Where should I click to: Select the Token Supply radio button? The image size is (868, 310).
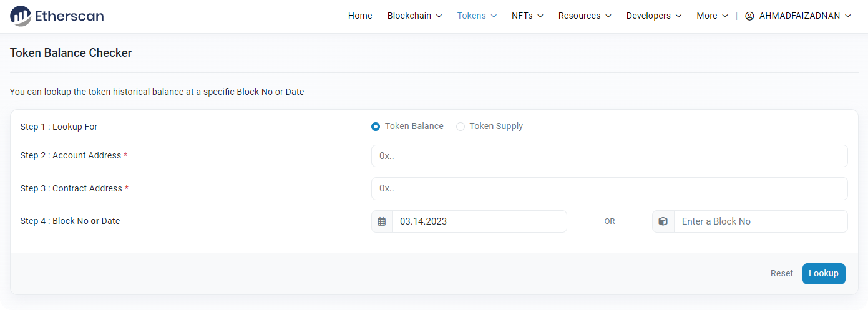coord(461,127)
